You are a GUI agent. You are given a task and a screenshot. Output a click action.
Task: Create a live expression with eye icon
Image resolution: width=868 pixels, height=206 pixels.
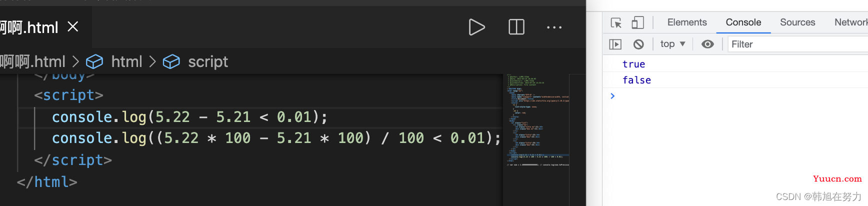coord(707,44)
